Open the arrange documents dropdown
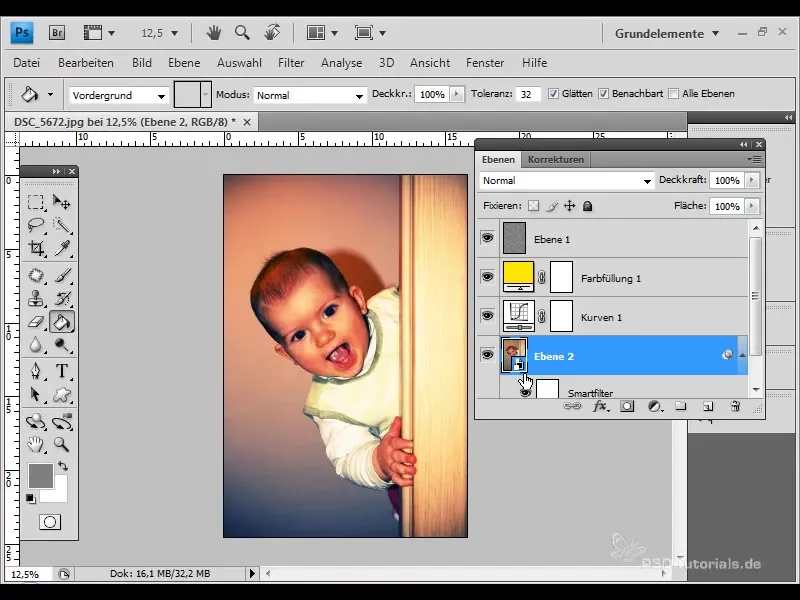This screenshot has height=600, width=800. [x=322, y=33]
